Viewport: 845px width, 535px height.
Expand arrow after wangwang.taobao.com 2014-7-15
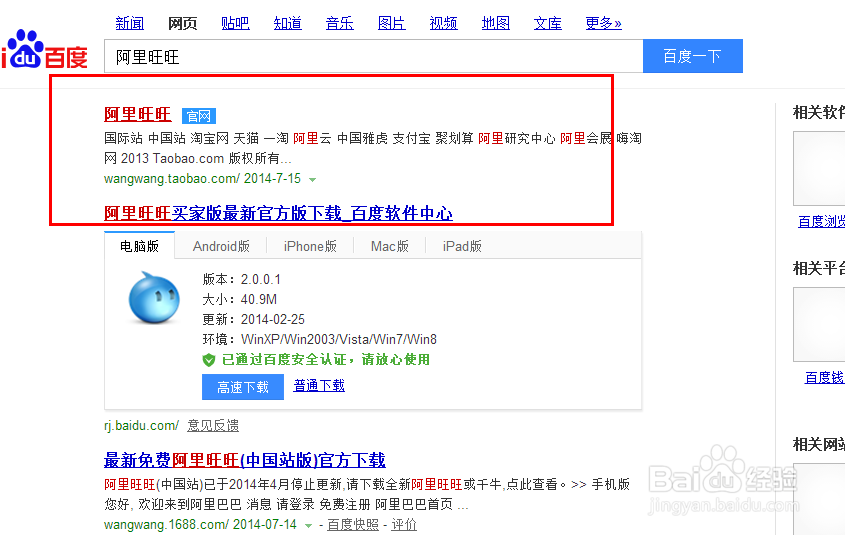(x=313, y=179)
